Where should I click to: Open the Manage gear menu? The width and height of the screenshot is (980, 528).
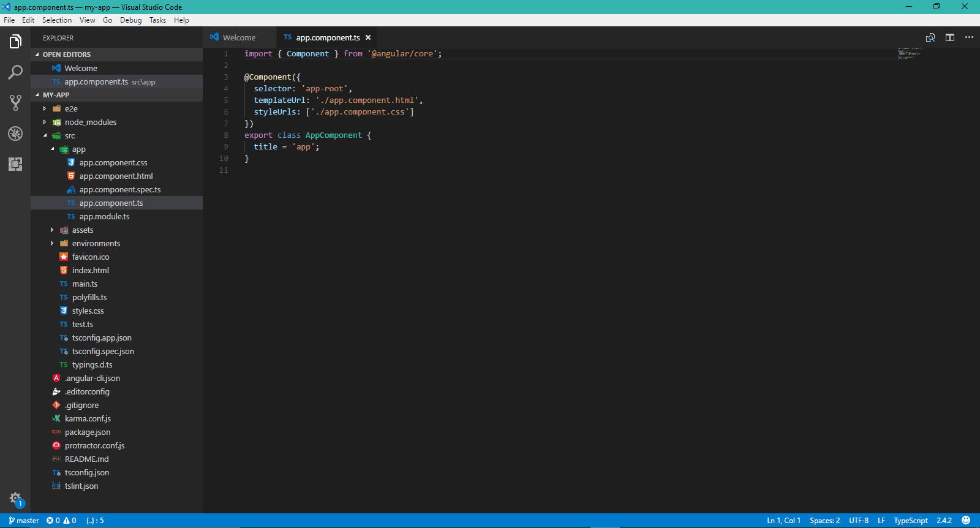(x=15, y=499)
